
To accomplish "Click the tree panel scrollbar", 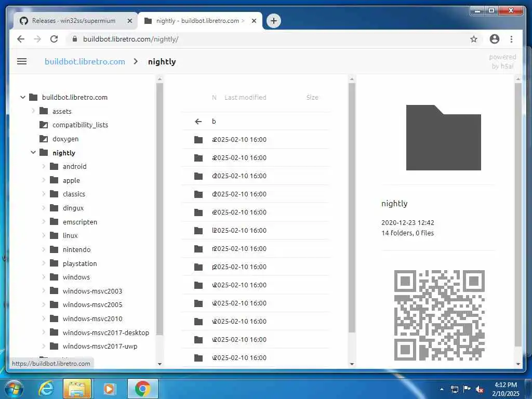I will [x=160, y=209].
